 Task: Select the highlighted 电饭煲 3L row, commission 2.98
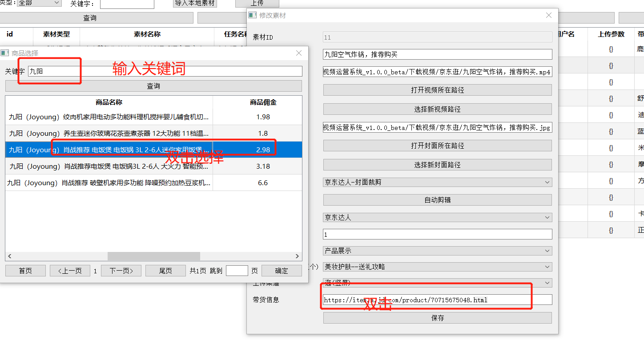(x=153, y=150)
